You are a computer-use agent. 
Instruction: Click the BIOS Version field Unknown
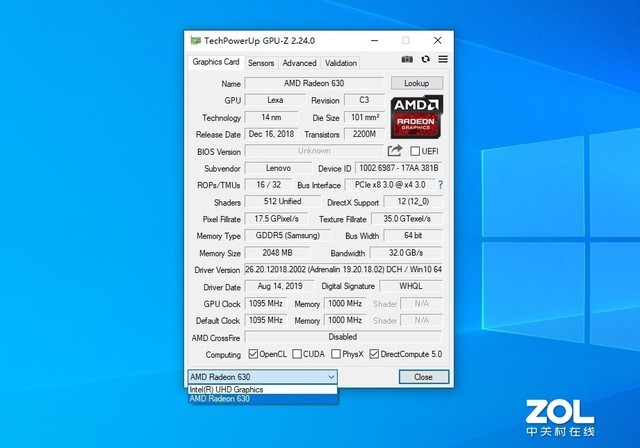click(314, 151)
